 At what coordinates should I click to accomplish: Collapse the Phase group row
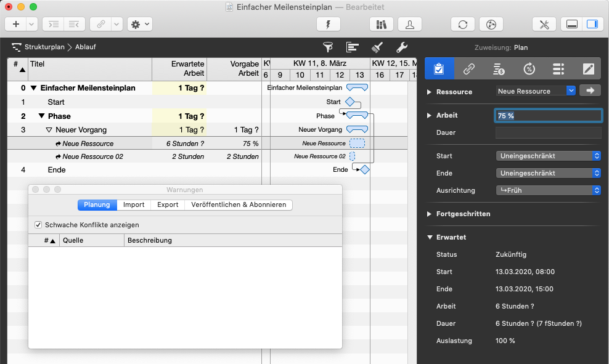click(41, 116)
